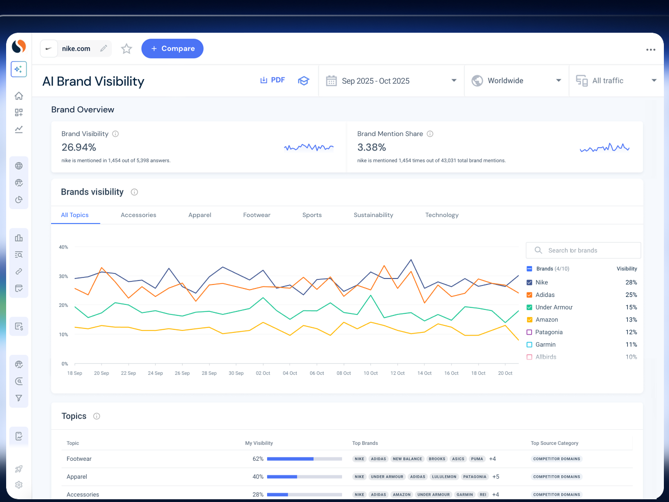Click the nike.com domain text
669x502 pixels.
pos(76,49)
